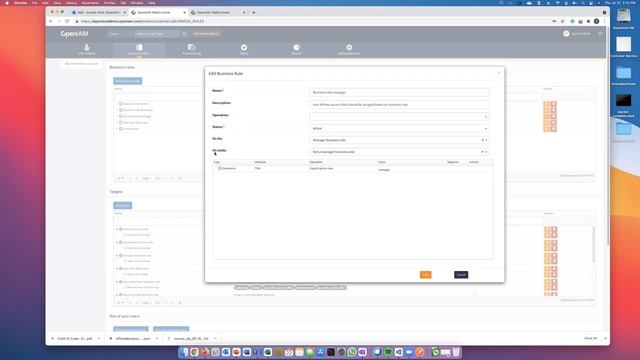Open Macintosh HD on the desktop
The image size is (640, 360).
(x=623, y=19)
